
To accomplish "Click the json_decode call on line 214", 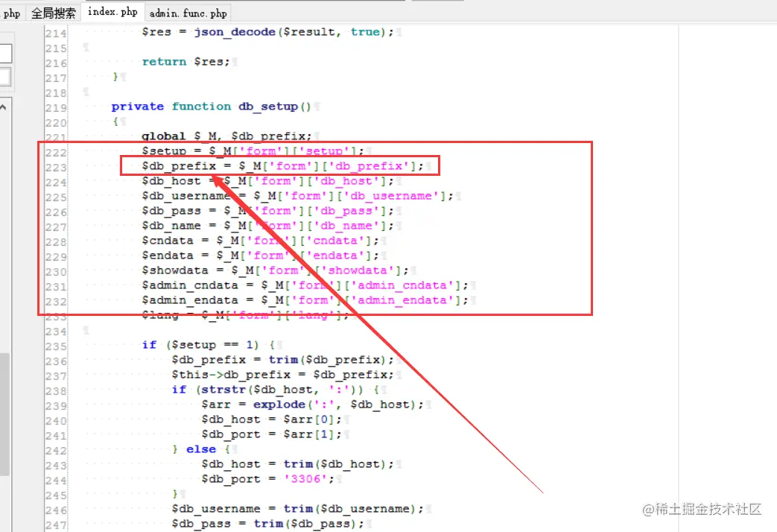I will [x=294, y=32].
